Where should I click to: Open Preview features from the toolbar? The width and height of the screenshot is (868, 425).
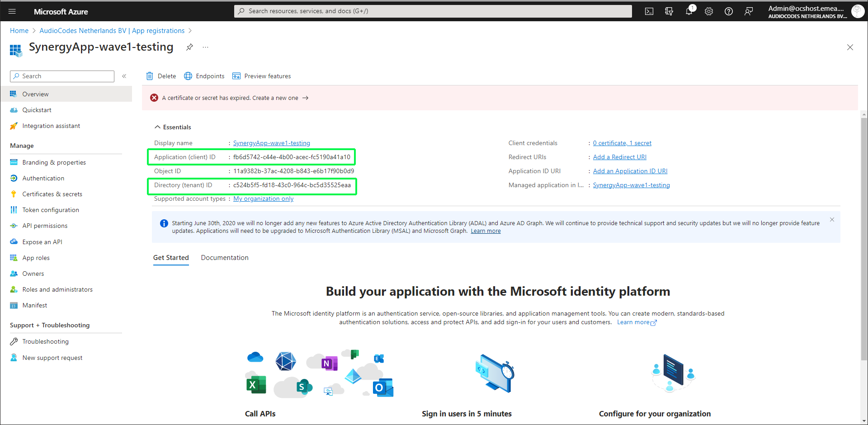[262, 76]
